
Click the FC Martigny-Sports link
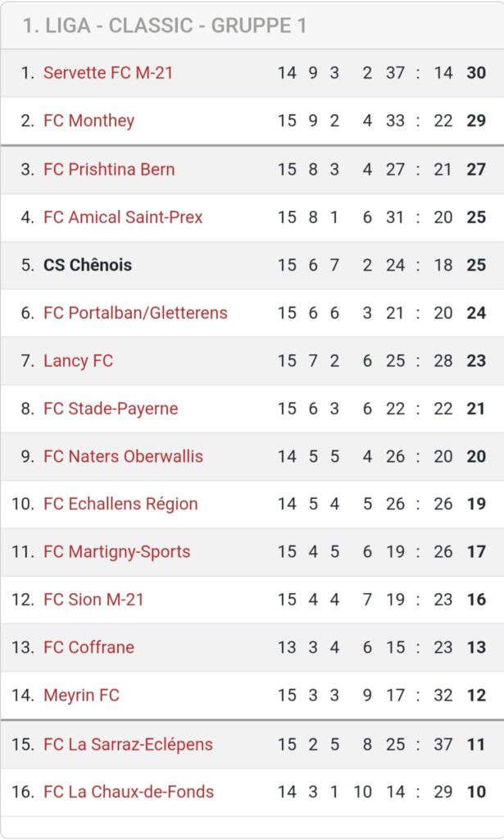[x=116, y=552]
